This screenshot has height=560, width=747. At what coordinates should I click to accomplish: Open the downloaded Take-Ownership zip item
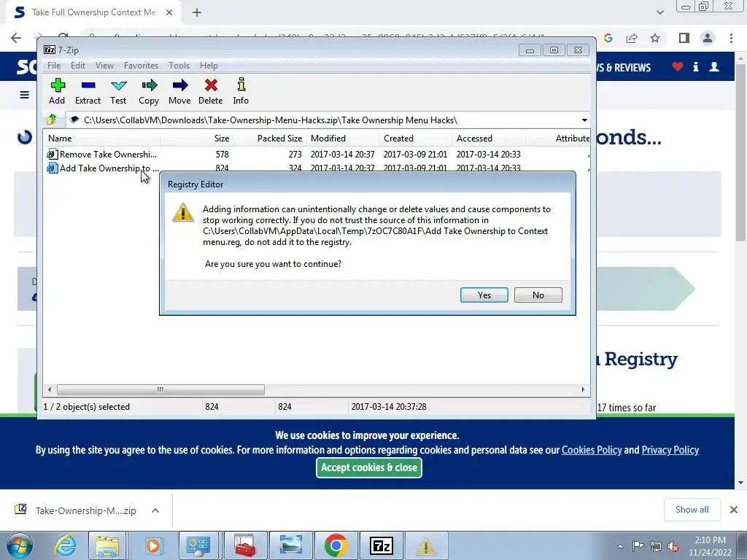click(76, 510)
